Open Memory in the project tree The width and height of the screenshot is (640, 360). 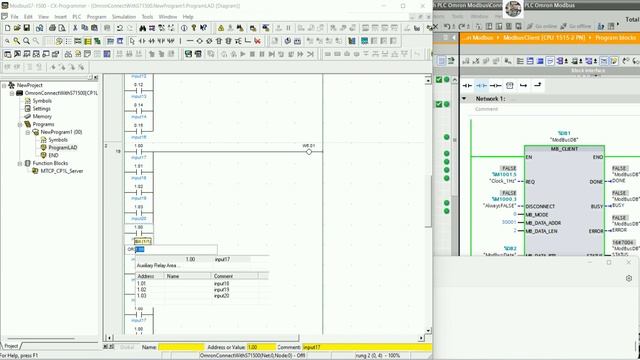(42, 116)
